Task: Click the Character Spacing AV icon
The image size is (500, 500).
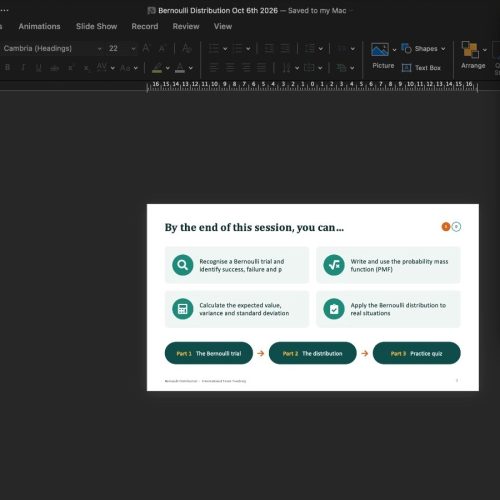Action: [102, 68]
